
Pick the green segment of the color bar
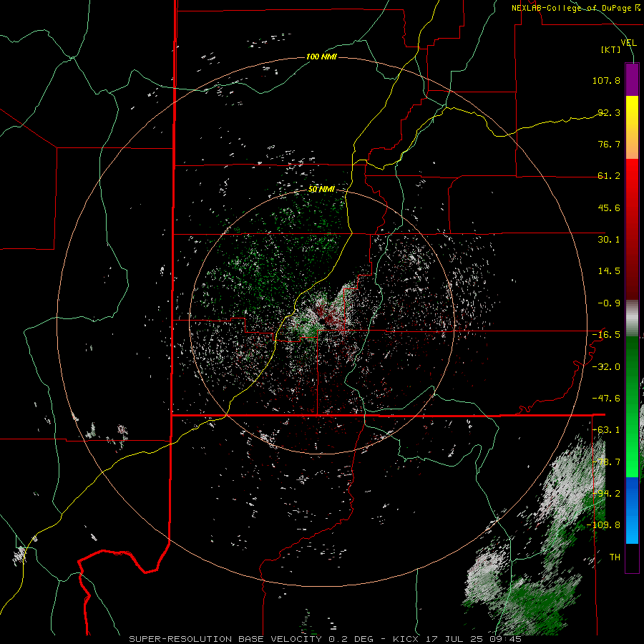[632, 406]
